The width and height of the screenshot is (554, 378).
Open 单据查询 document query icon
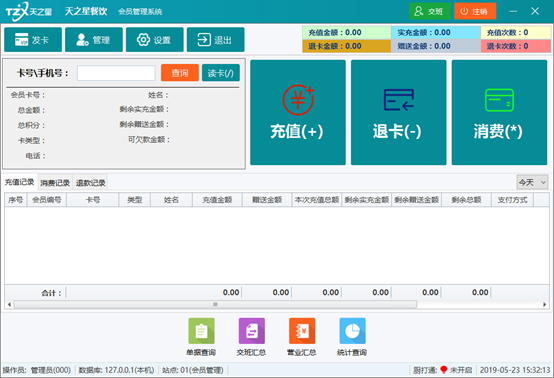click(201, 337)
